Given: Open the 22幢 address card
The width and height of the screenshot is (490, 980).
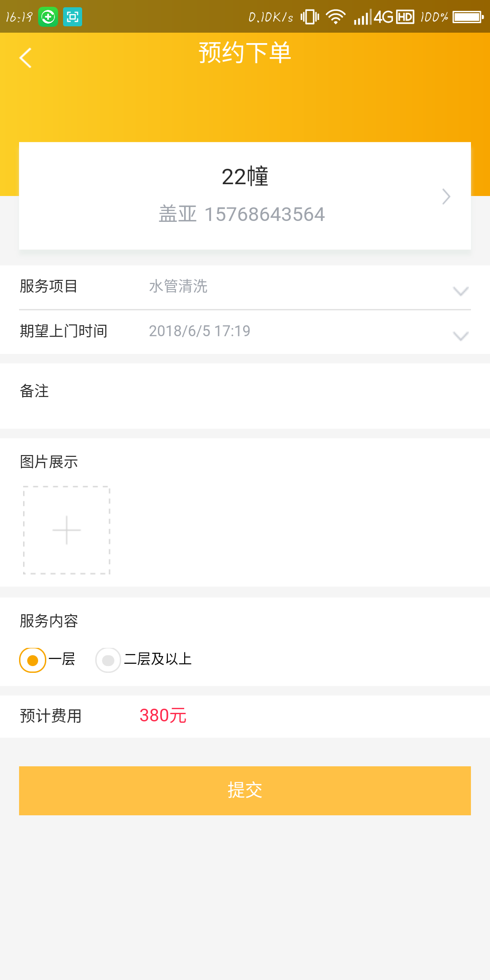Looking at the screenshot, I should coord(245,196).
